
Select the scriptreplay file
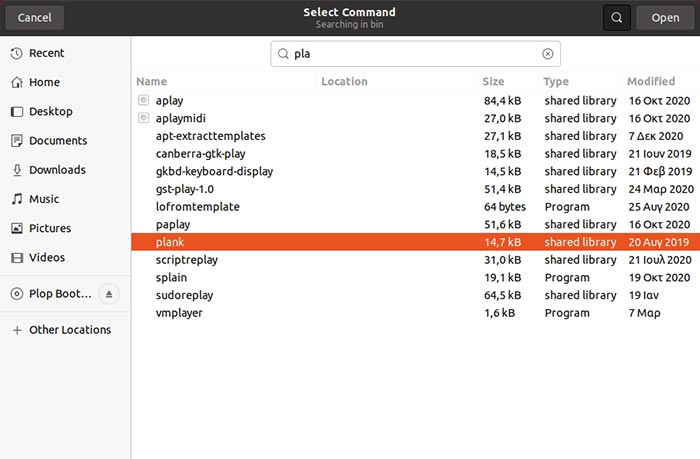tap(416, 259)
